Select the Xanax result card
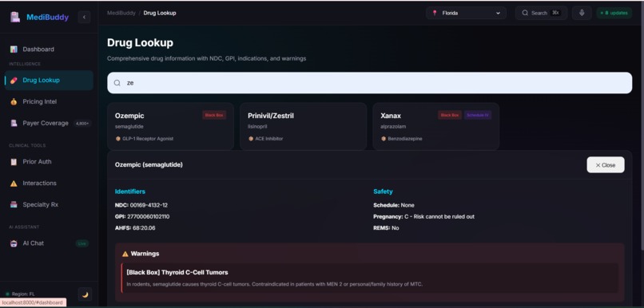644x308 pixels. pos(435,126)
